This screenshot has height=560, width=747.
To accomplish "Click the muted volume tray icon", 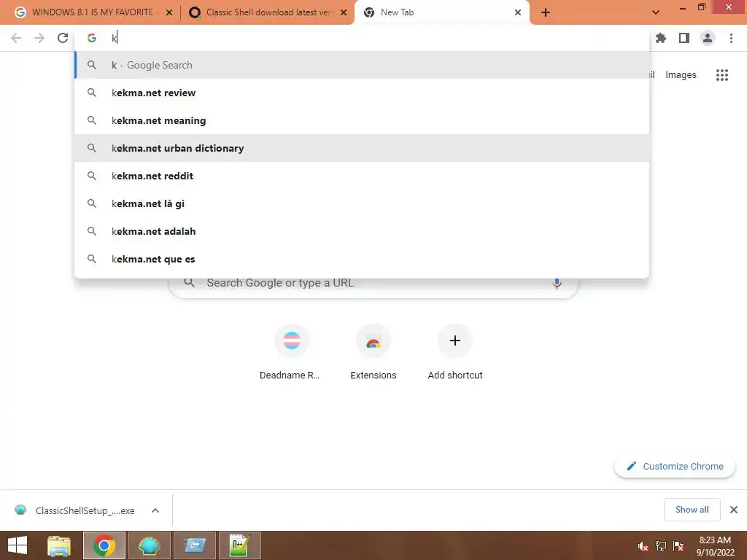I will point(643,546).
